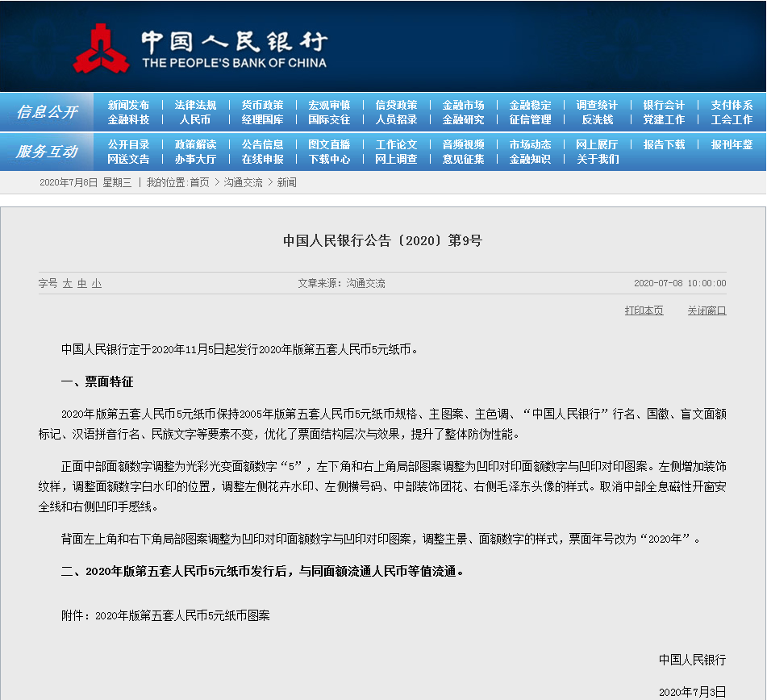
Task: Open the 法律法规 menu item
Action: click(x=195, y=105)
